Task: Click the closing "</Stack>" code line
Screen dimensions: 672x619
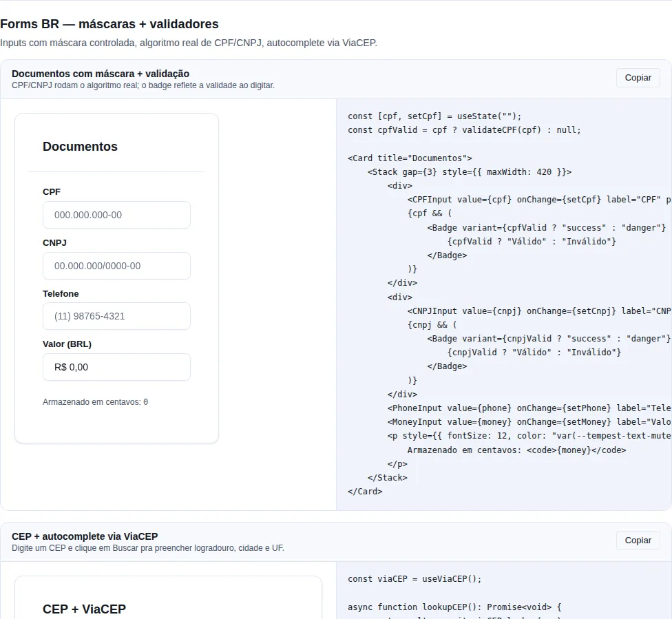Action: pyautogui.click(x=388, y=478)
